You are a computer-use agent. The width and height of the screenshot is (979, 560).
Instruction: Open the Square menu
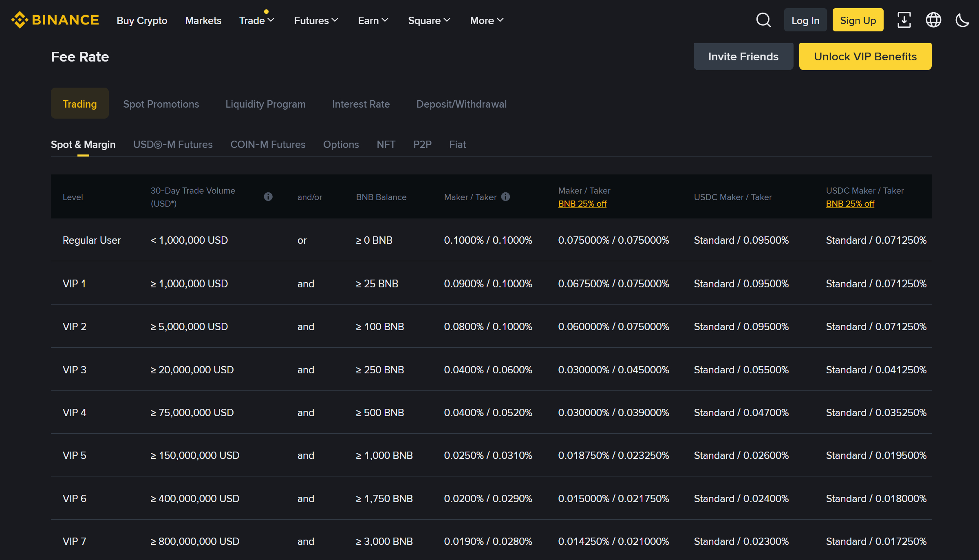tap(428, 20)
